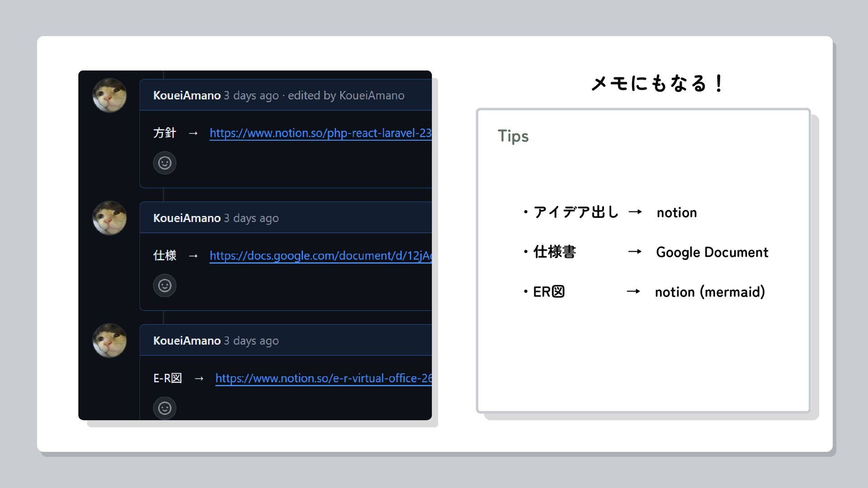Click '3 days ago' timestamp in second comment

tap(251, 218)
